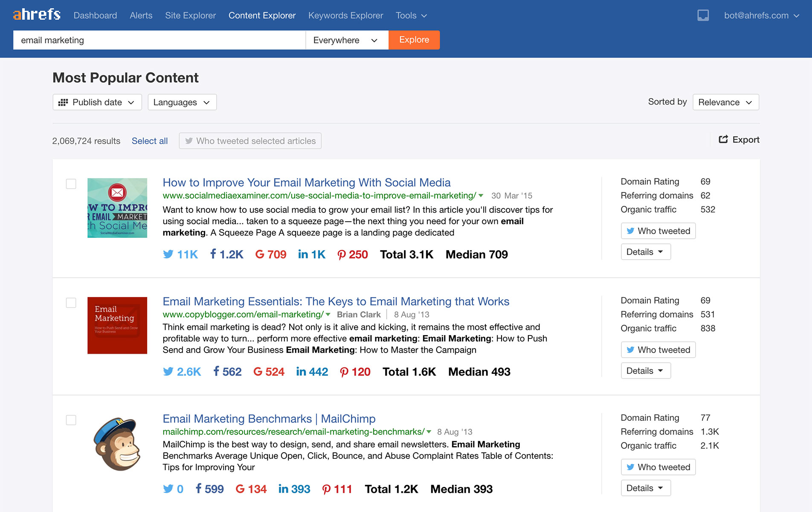Click Twitter share count 0 for MailChimp
Image resolution: width=812 pixels, height=512 pixels.
tap(173, 489)
